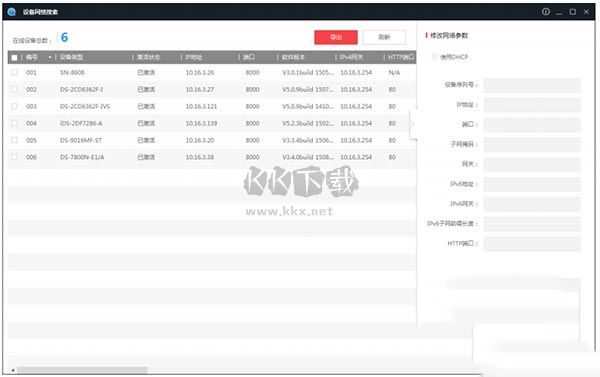Close the SADP window
This screenshot has width=600, height=377.
coord(586,12)
